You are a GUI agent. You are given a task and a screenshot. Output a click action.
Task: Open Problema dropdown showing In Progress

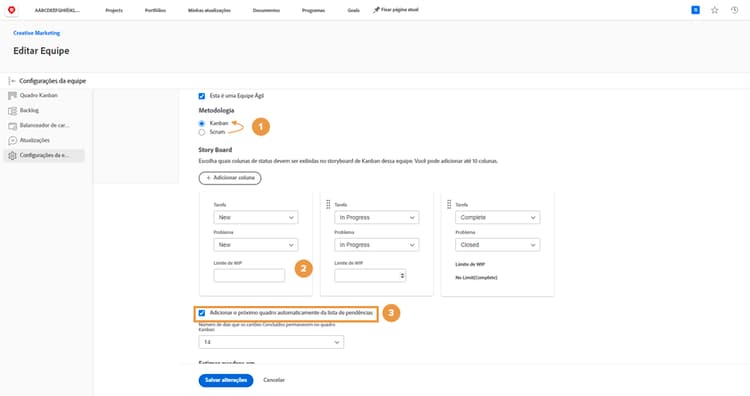click(377, 244)
